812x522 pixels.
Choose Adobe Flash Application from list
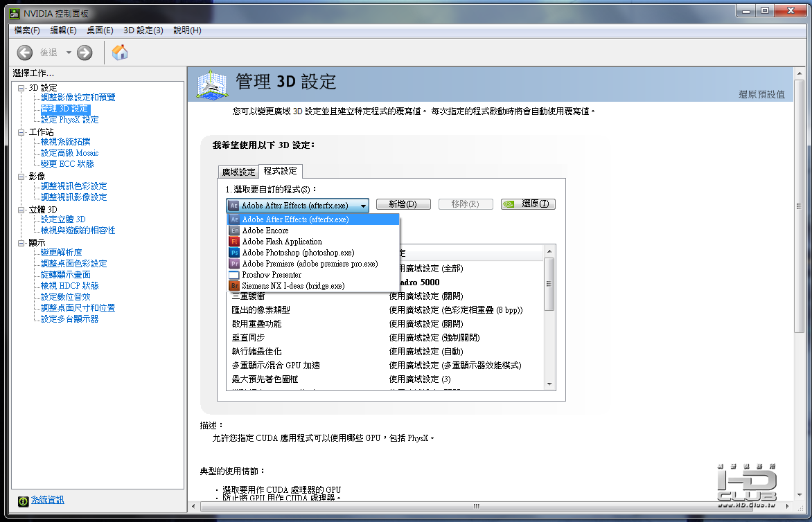[313, 242]
